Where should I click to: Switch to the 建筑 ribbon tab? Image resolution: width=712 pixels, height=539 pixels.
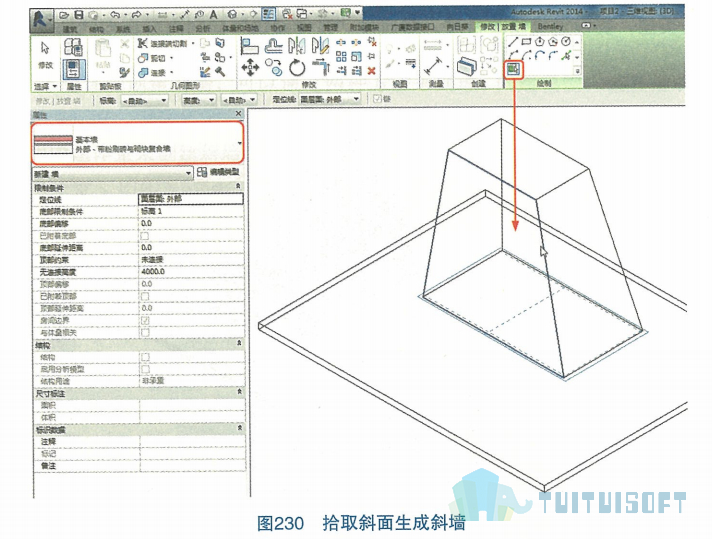point(69,28)
